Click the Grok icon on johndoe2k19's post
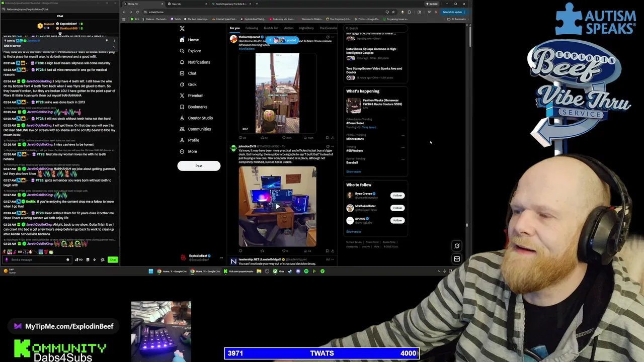The height and width of the screenshot is (362, 644). tap(328, 146)
